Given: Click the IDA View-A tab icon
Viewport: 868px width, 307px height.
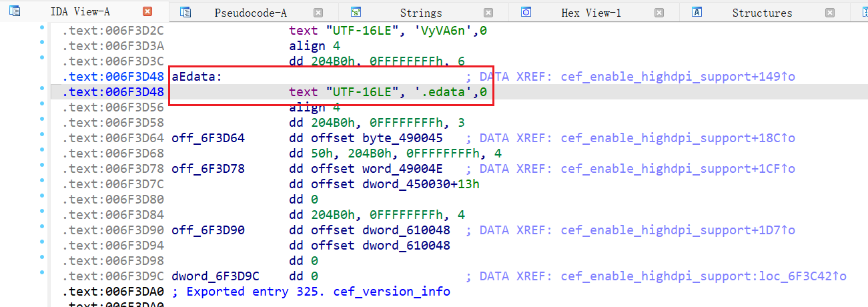Looking at the screenshot, I should pyautogui.click(x=15, y=12).
